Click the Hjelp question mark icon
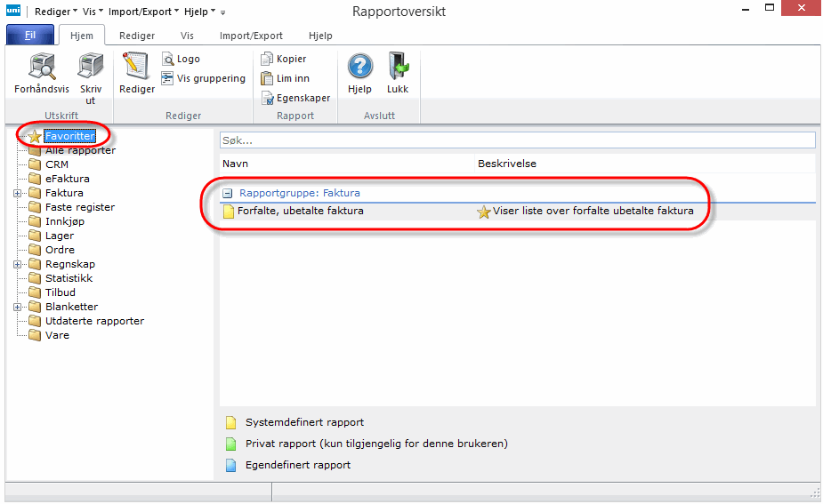The image size is (823, 504). pyautogui.click(x=359, y=67)
